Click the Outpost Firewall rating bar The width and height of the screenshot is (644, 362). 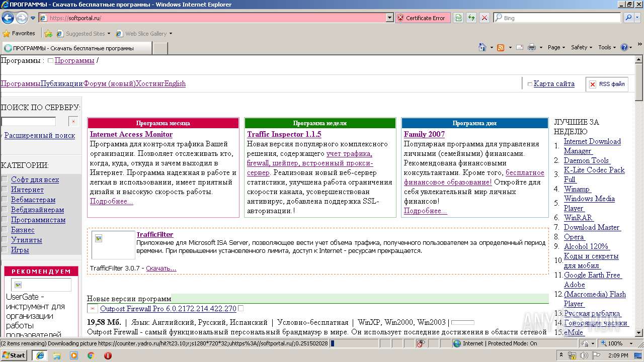tap(463, 322)
